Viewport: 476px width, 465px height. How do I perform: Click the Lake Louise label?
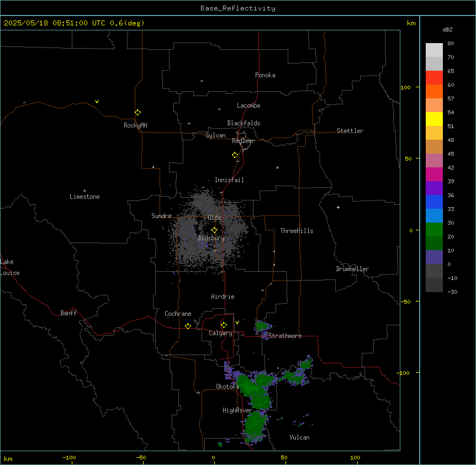(10, 267)
